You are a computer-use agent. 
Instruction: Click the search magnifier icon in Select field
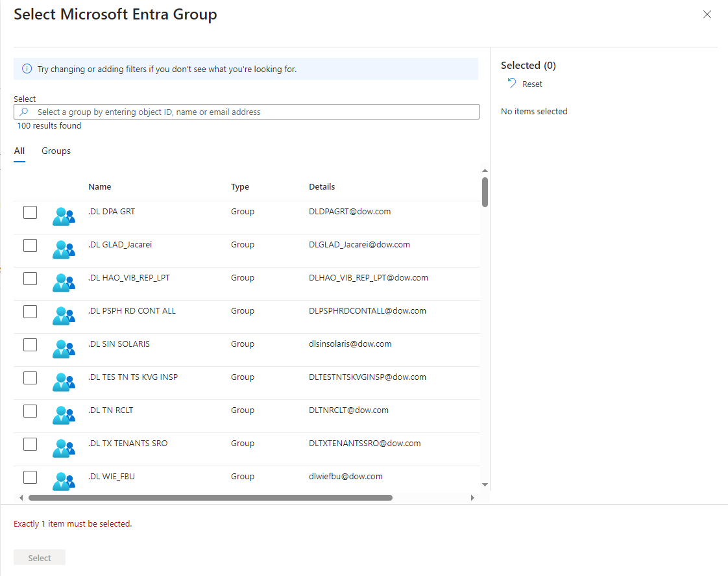(x=24, y=112)
